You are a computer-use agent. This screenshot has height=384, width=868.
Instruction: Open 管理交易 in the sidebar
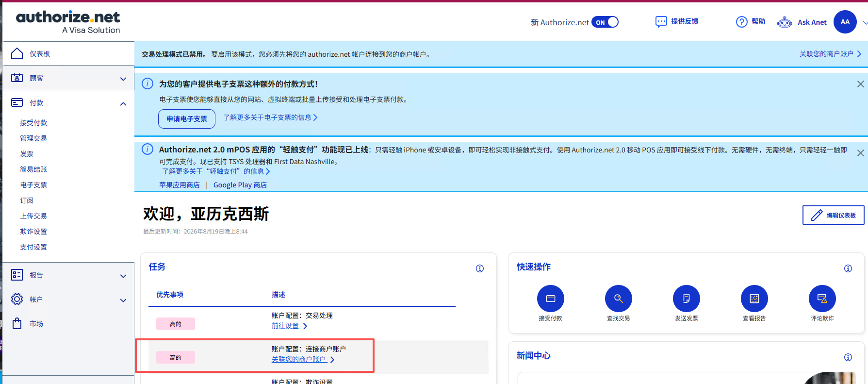click(33, 138)
